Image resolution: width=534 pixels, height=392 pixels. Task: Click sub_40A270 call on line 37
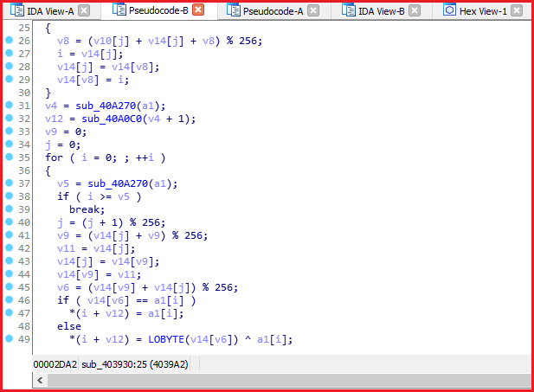pyautogui.click(x=118, y=183)
